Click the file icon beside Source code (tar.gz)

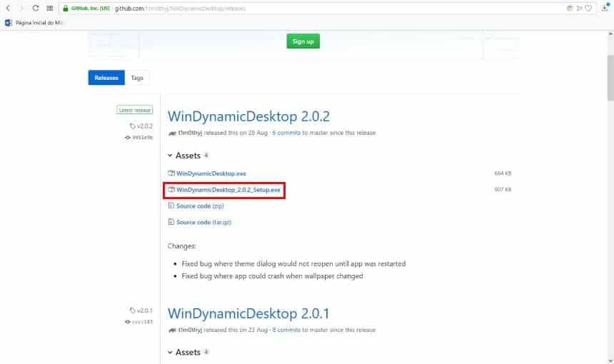(x=171, y=222)
